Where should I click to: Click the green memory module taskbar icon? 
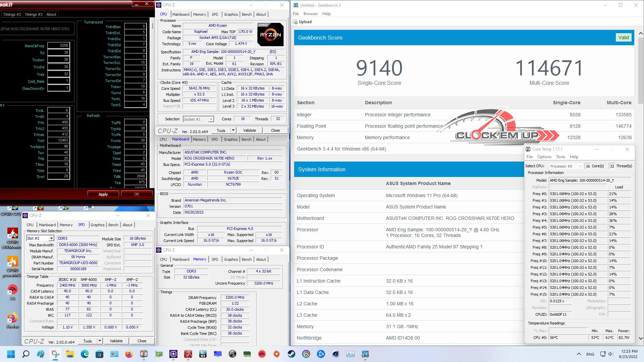coord(247,354)
